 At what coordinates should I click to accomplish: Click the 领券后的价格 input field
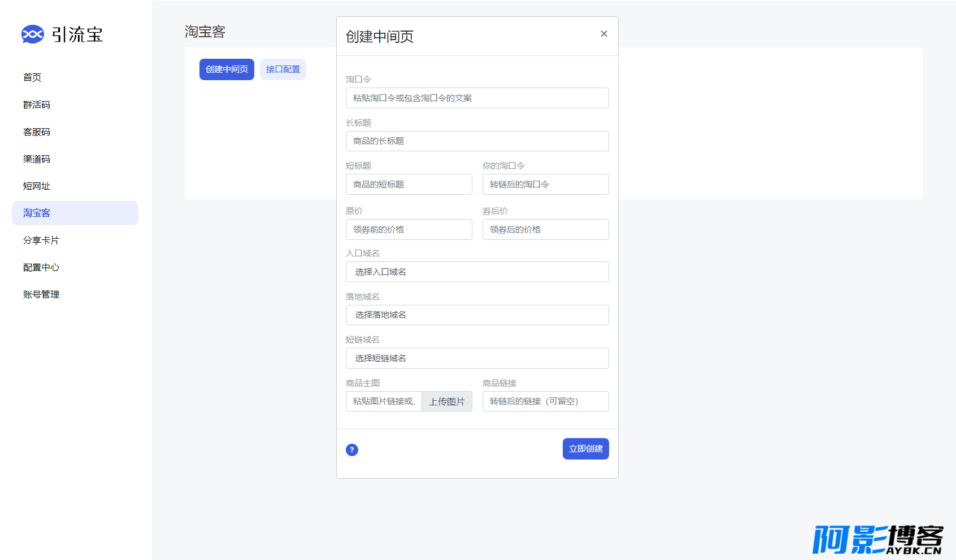545,230
